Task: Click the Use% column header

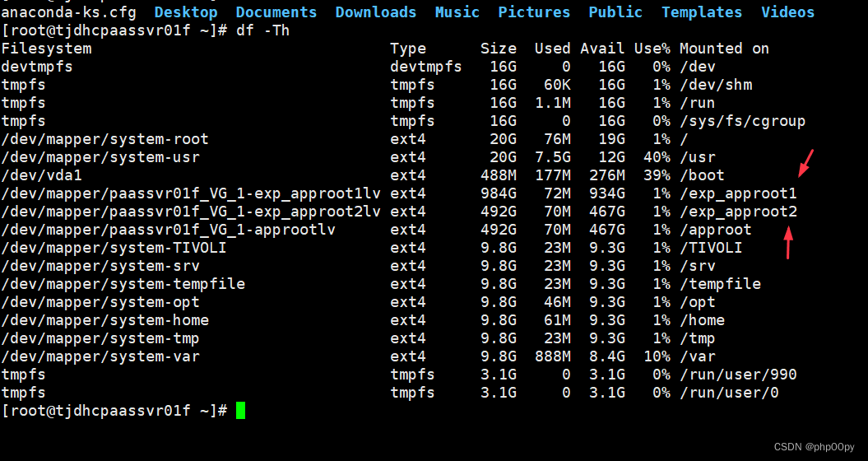Action: [x=652, y=49]
